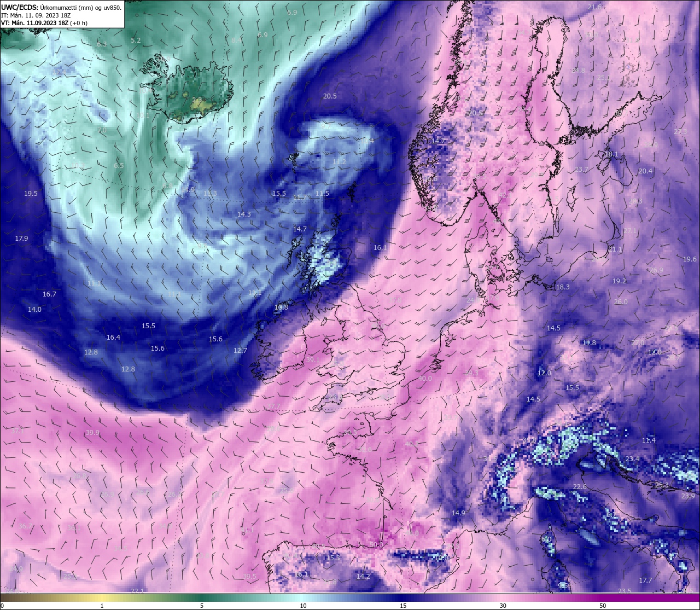Click the 24.8 map value
The width and height of the screenshot is (700, 610).
point(578,71)
